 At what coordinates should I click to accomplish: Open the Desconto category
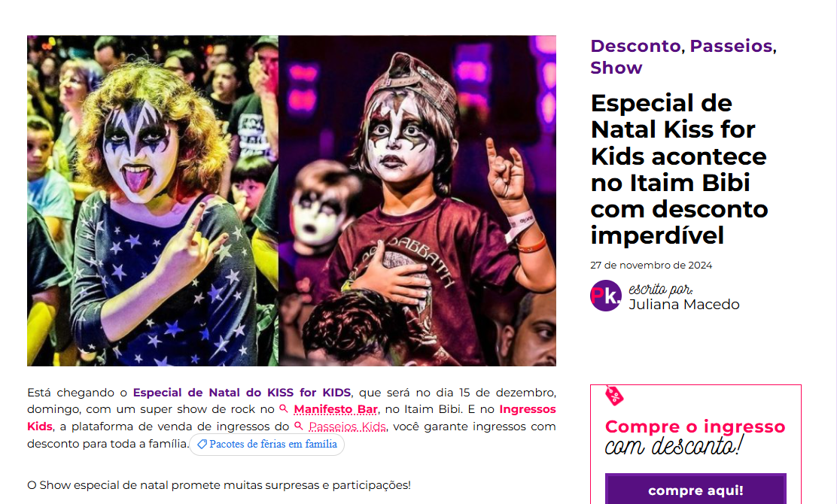point(635,46)
